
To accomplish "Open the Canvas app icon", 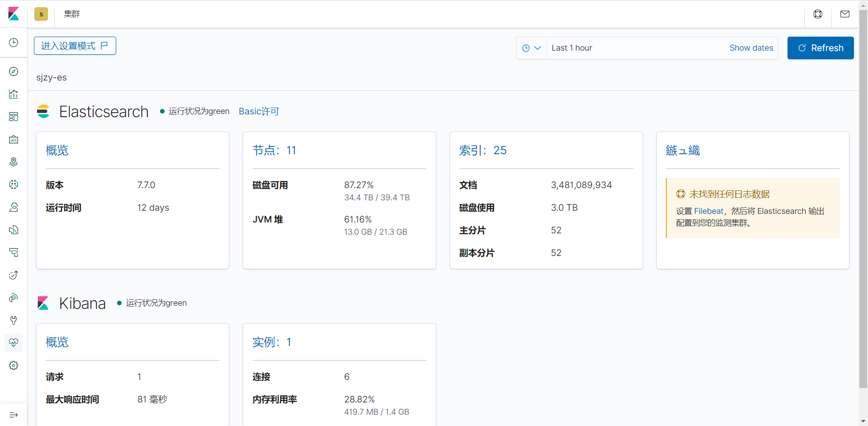I will click(x=14, y=139).
